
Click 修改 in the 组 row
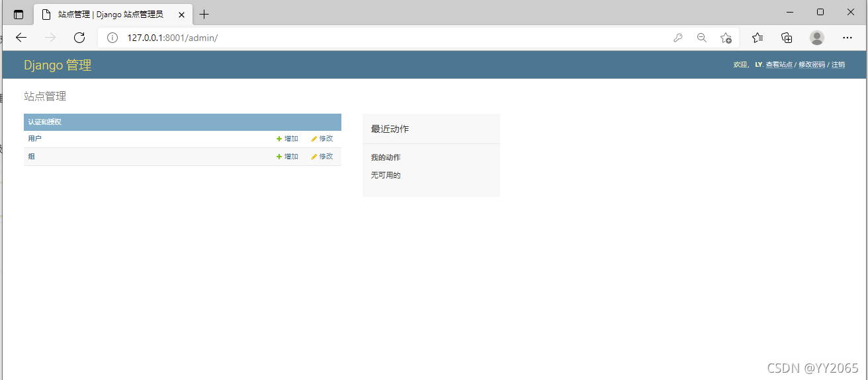[x=322, y=157]
